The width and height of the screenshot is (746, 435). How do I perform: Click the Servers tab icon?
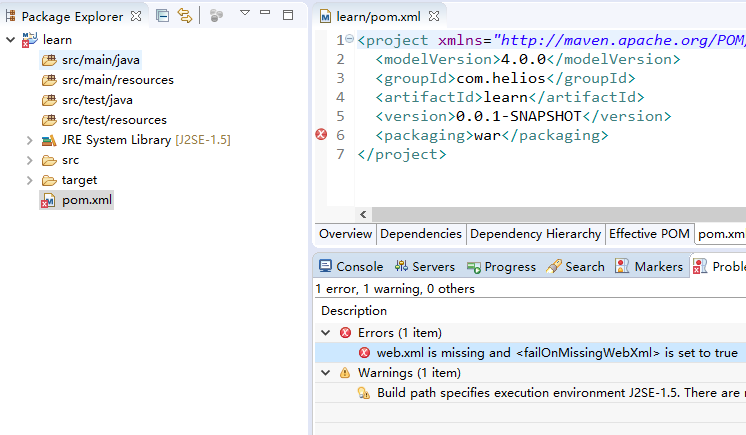tap(401, 266)
